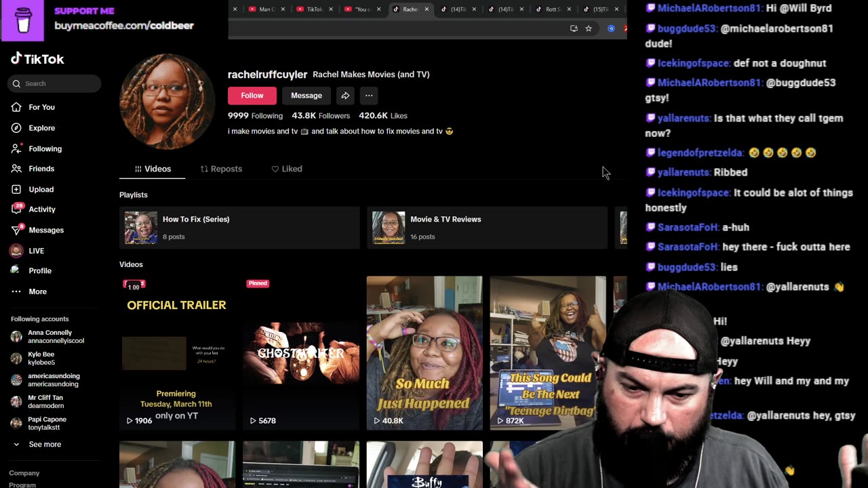The image size is (868, 488).
Task: Message rachelruffcuyler
Action: [307, 96]
